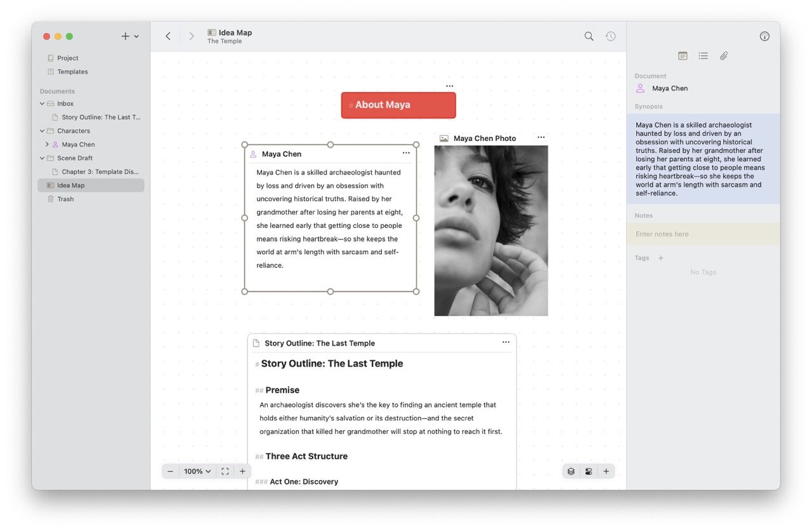Open document history via the clock icon
The image size is (812, 532).
tap(610, 36)
